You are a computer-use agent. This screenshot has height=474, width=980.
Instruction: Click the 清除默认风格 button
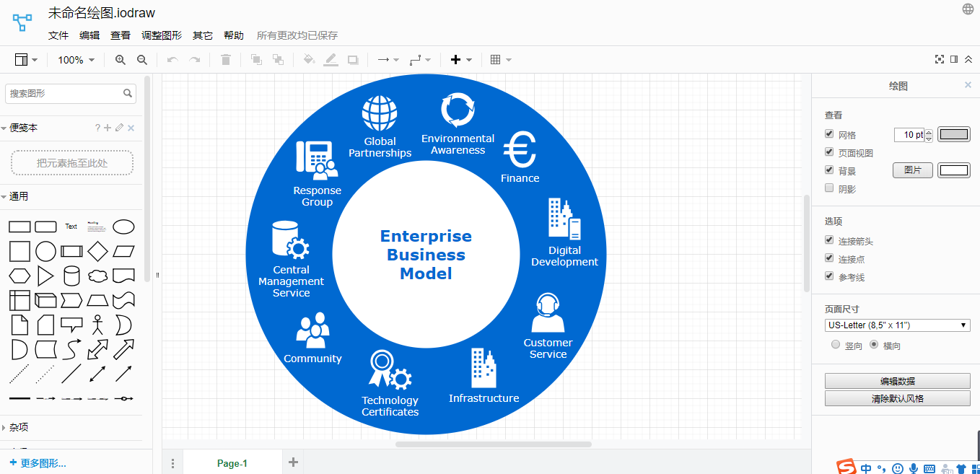coord(898,398)
